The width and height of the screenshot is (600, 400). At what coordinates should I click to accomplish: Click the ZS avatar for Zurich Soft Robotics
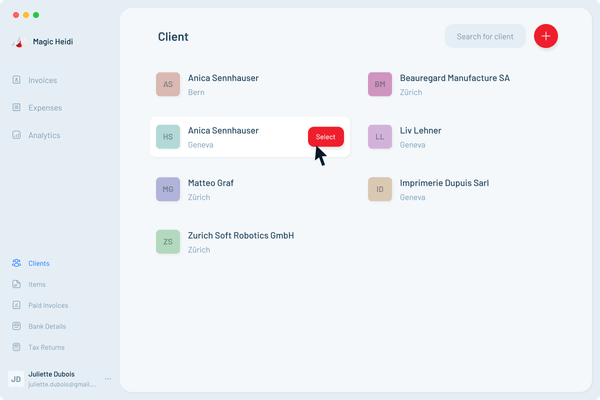click(x=168, y=242)
